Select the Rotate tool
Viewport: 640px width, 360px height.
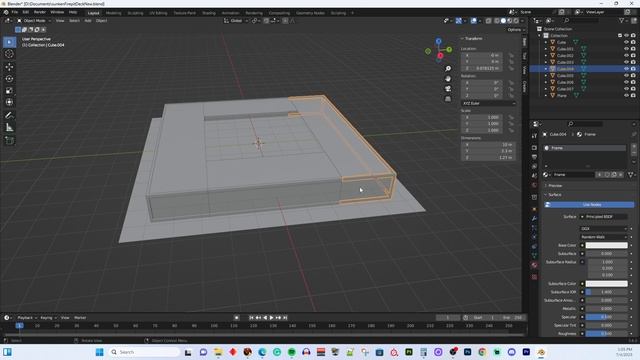pos(9,78)
